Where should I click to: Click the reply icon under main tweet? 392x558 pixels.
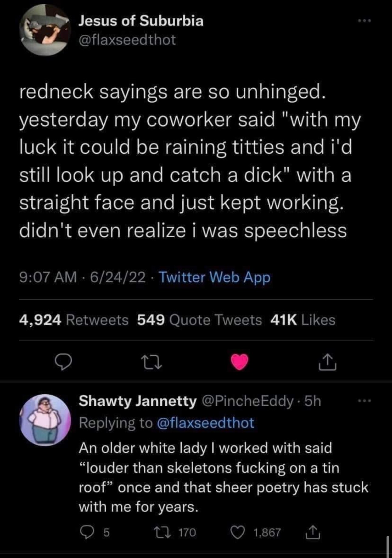click(x=63, y=362)
